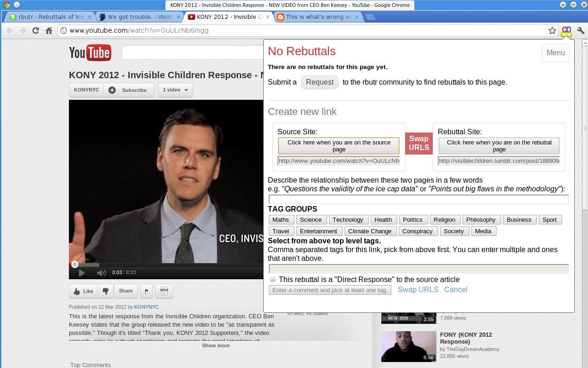The height and width of the screenshot is (368, 588).
Task: Click the YouTube search box
Action: pos(192,52)
